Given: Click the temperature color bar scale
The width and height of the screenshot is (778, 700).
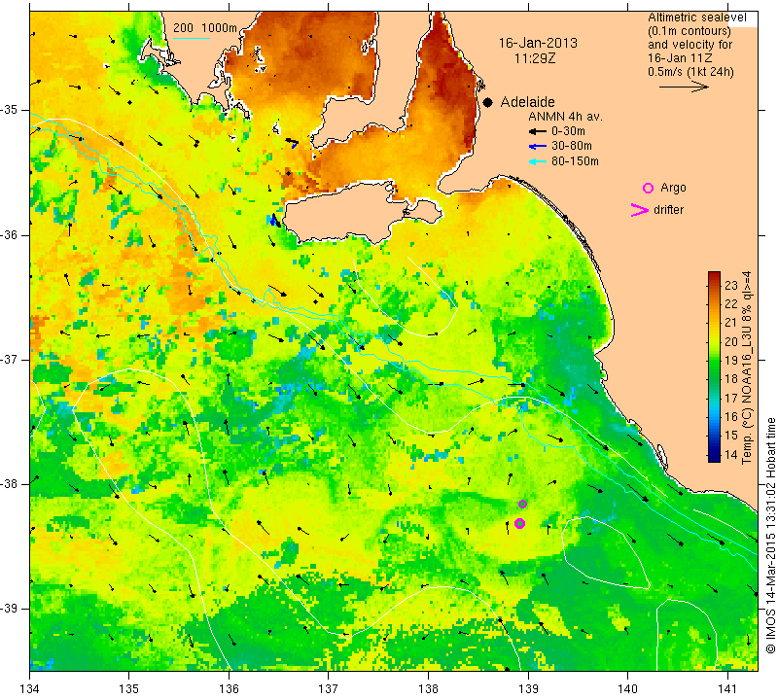Looking at the screenshot, I should [714, 367].
